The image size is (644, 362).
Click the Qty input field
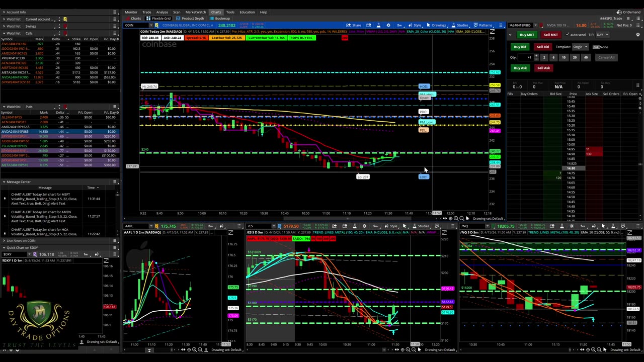click(526, 57)
